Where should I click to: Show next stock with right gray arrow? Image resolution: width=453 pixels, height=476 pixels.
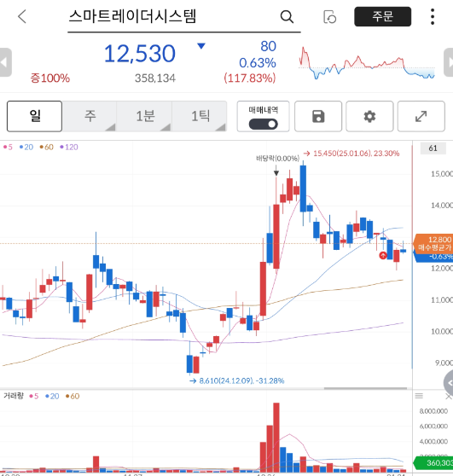449,62
